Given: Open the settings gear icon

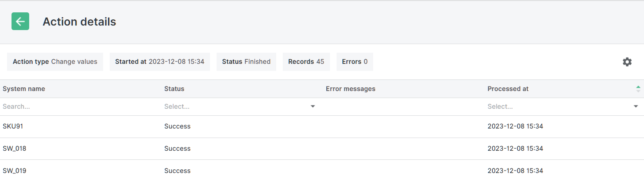Looking at the screenshot, I should point(627,62).
